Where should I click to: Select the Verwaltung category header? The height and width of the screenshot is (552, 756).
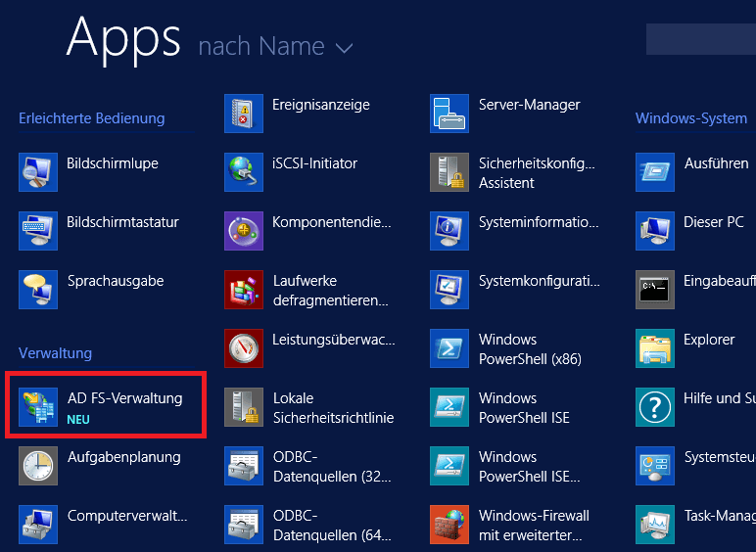tap(55, 353)
